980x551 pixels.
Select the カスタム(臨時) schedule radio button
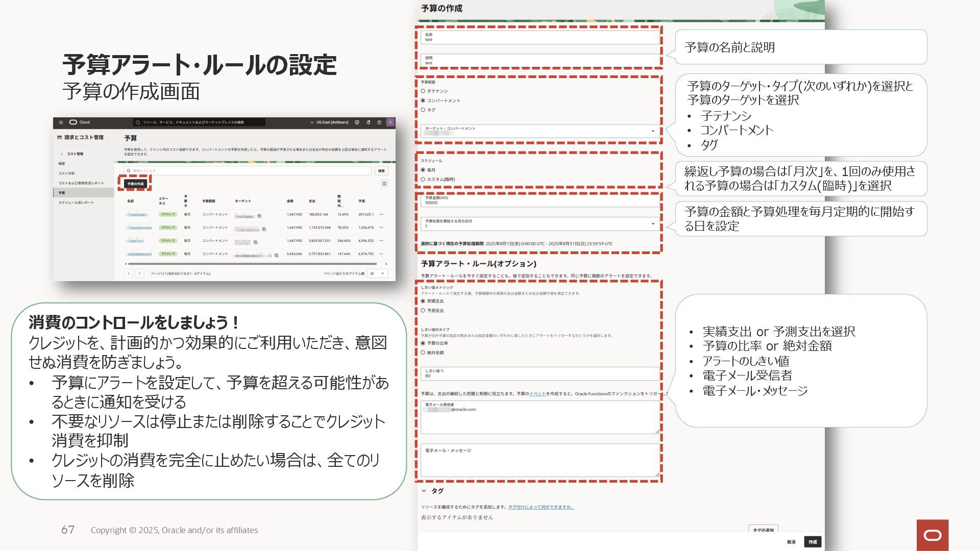(x=423, y=180)
